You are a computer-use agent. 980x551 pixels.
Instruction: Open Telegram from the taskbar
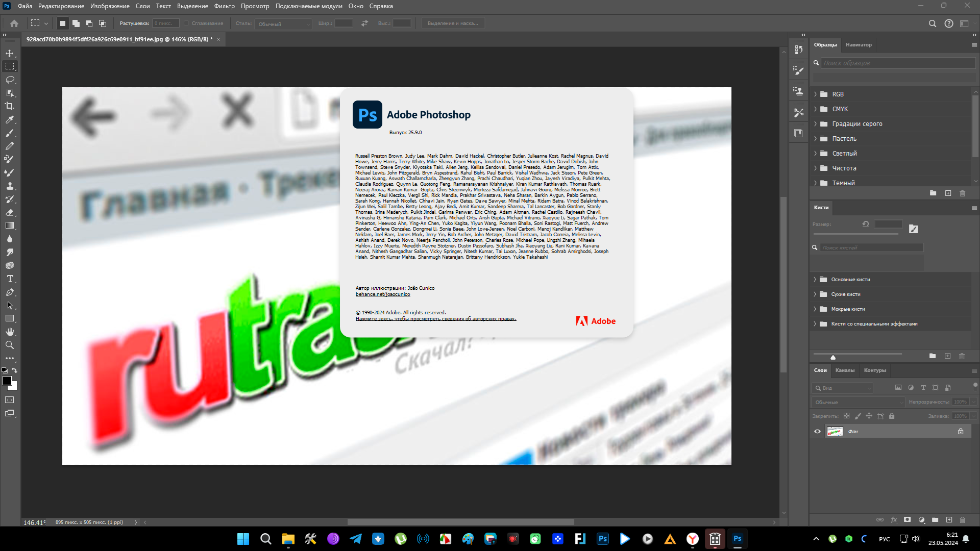(356, 539)
